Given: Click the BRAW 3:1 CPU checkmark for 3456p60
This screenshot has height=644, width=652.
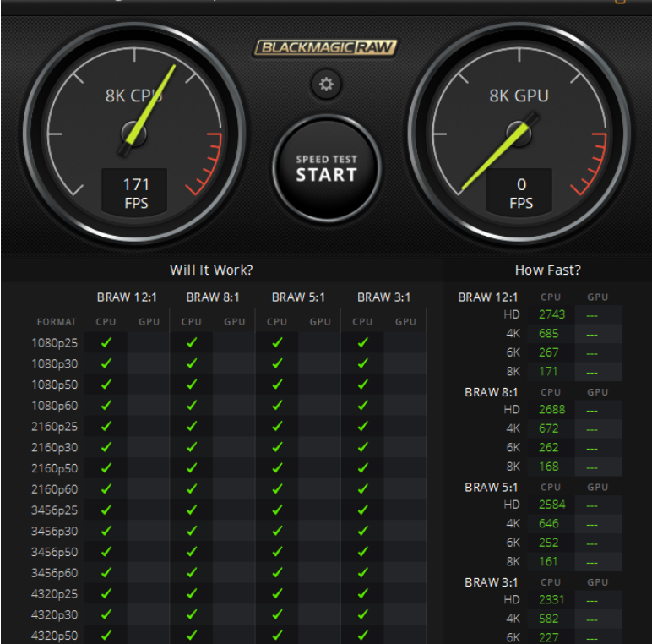Looking at the screenshot, I should pyautogui.click(x=363, y=572).
